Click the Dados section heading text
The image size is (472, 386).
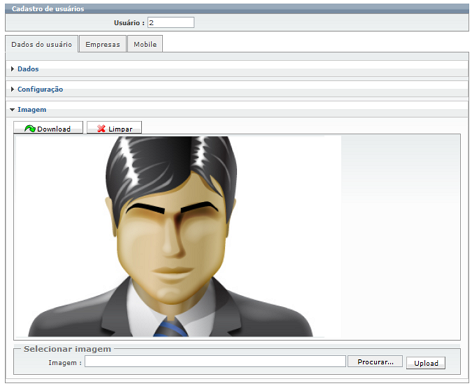(x=28, y=69)
